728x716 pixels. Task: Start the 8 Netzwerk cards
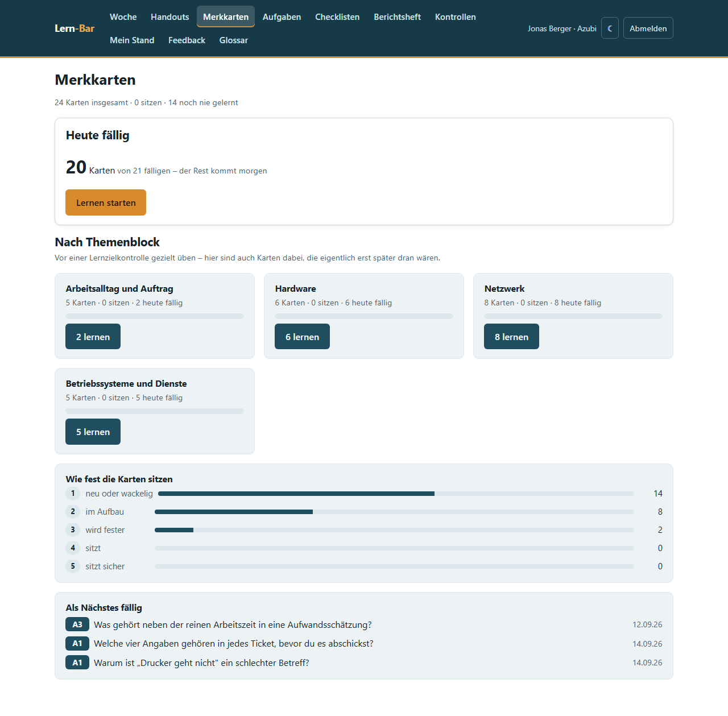tap(511, 337)
